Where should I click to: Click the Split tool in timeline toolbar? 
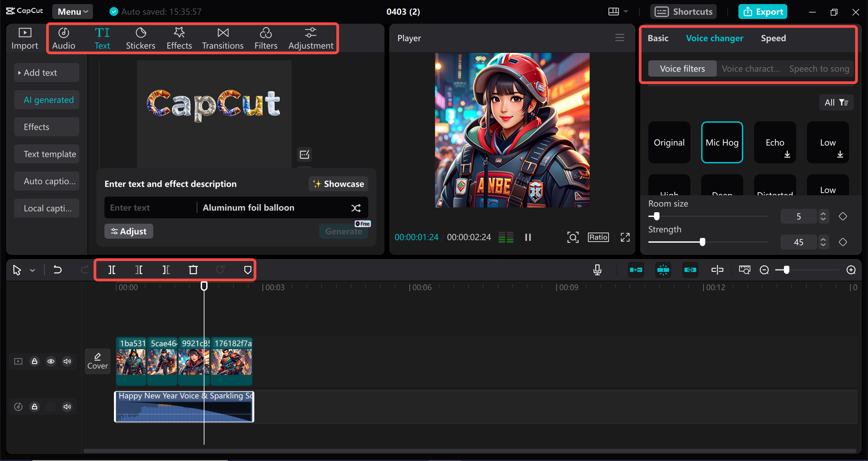[112, 270]
